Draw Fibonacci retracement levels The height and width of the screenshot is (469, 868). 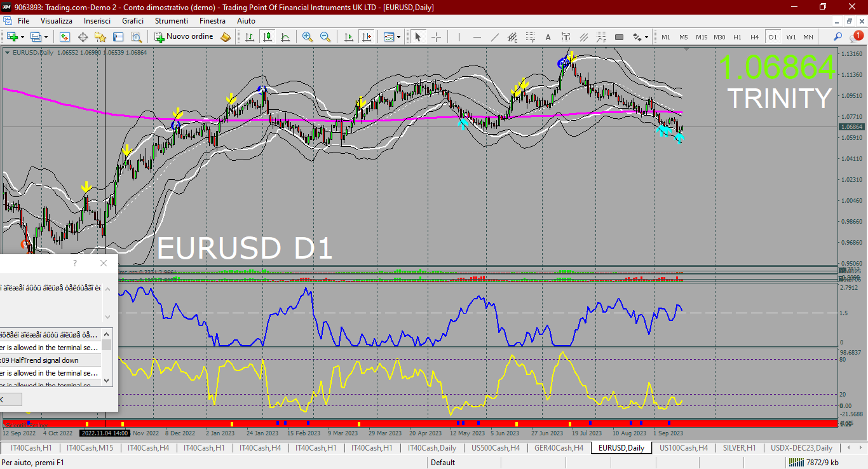(x=530, y=37)
